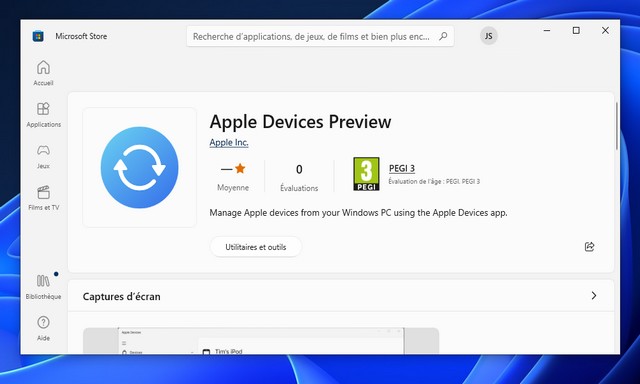Click the Manage Apple devices description text
Screen dimensions: 640x384
358,213
